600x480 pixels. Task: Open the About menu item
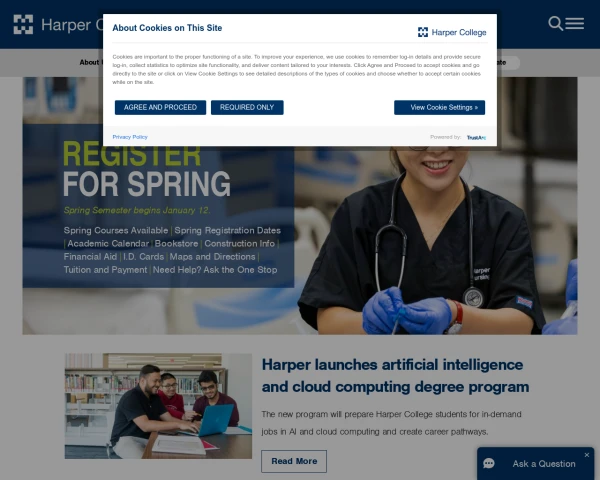click(91, 62)
